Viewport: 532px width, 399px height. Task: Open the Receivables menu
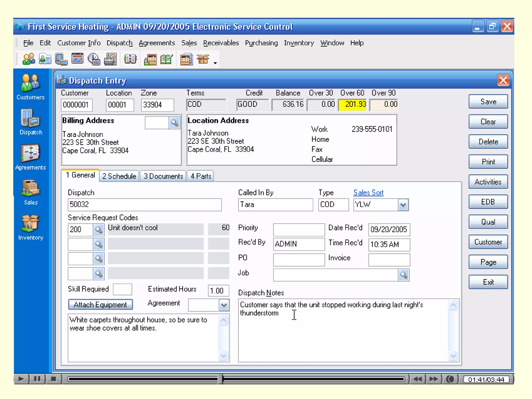[x=221, y=43]
